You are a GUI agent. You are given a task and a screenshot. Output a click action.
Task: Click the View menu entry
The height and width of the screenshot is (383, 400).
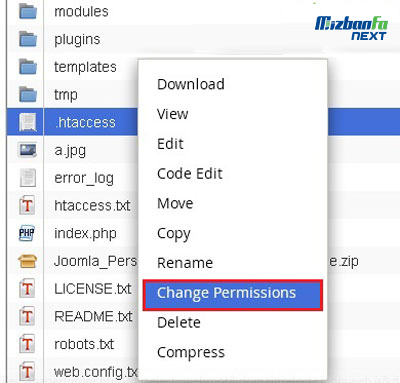pos(173,114)
